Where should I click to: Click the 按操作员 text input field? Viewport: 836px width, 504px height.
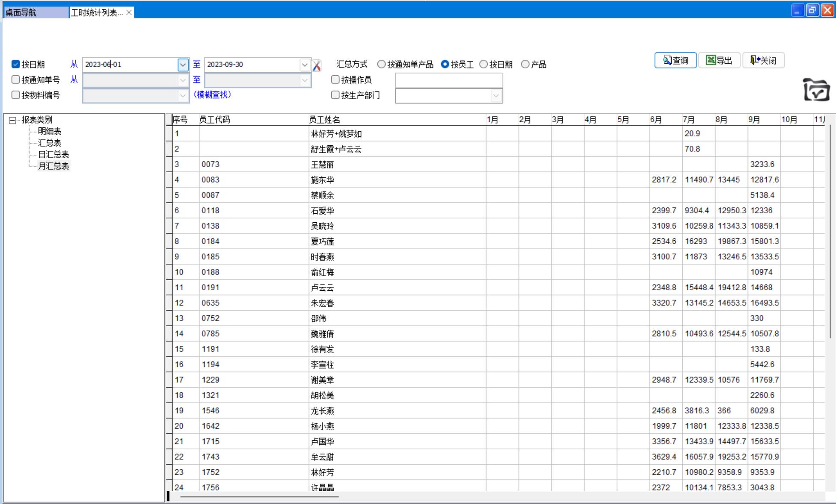coord(448,80)
